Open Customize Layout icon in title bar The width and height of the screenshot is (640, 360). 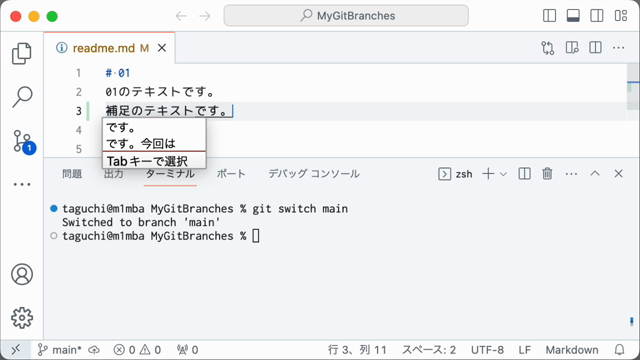(x=621, y=16)
